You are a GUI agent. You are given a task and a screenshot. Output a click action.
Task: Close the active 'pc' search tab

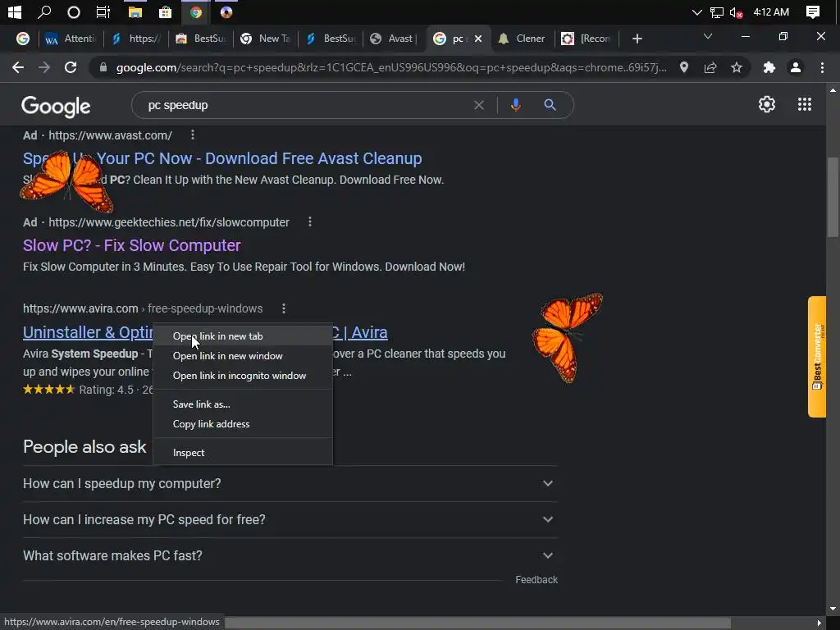coord(478,39)
